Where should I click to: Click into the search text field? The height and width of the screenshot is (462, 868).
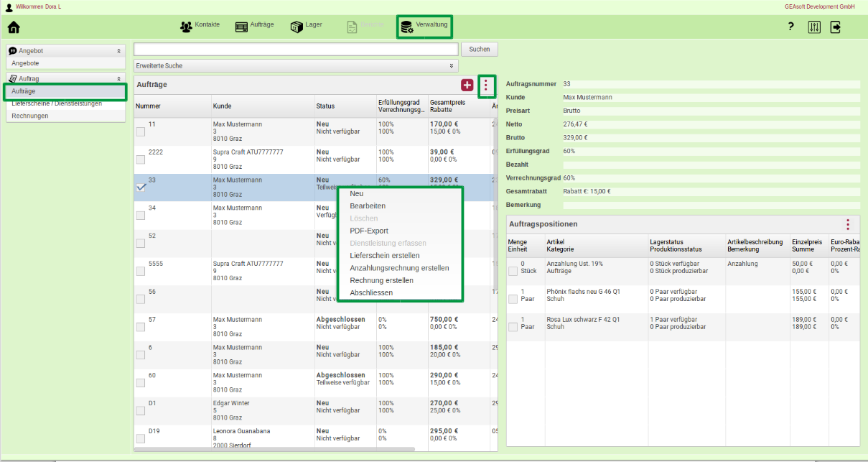click(x=296, y=49)
